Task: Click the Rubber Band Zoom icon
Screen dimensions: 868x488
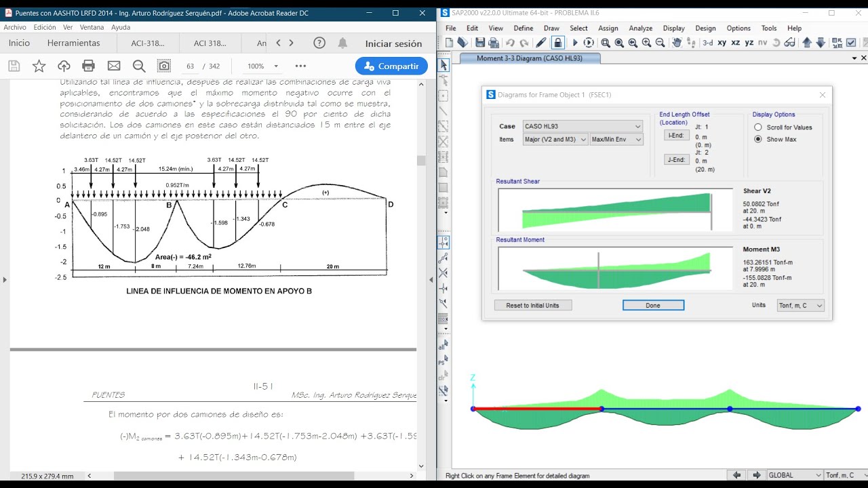Action: (x=606, y=43)
